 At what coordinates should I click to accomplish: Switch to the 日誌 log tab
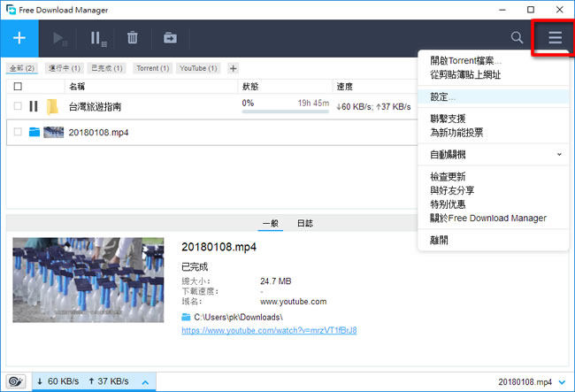[x=305, y=223]
